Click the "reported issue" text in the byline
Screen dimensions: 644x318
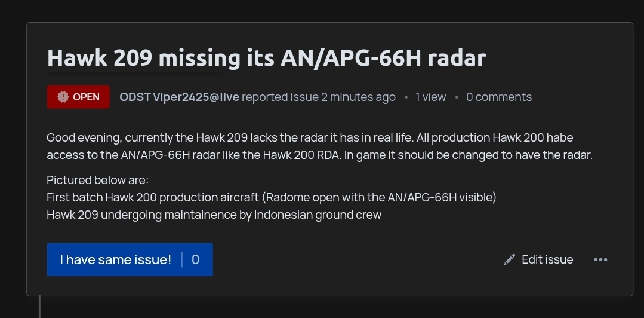coord(280,97)
